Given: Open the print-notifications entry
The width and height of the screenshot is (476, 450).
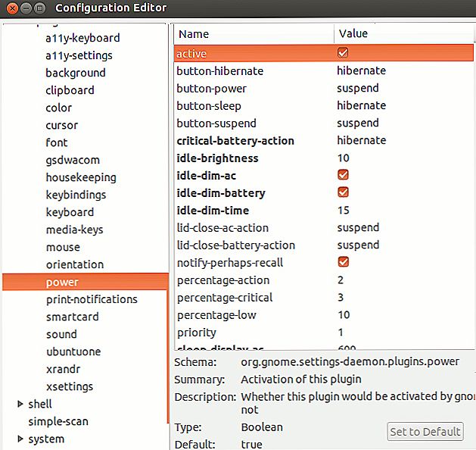Looking at the screenshot, I should [x=92, y=299].
